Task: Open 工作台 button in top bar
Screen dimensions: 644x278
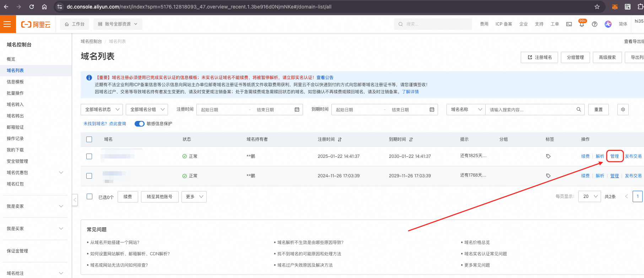Action: coord(75,24)
